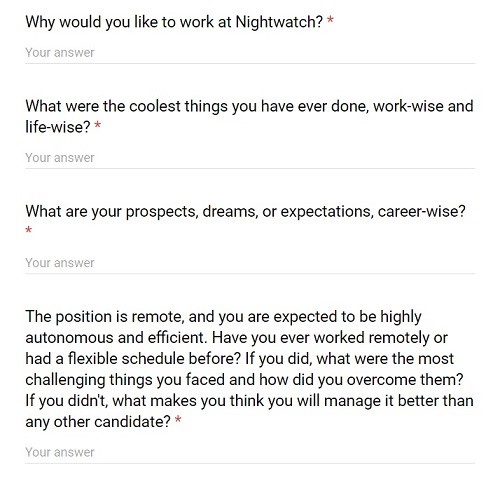Screen dimensions: 500x479
Task: Click the answer field under the Nightwatch question
Action: (250, 53)
